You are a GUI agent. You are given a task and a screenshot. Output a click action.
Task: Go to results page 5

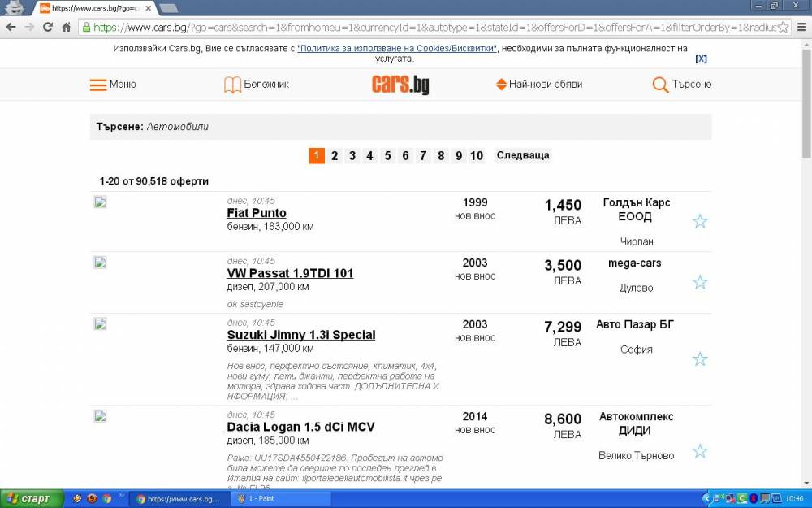(387, 155)
